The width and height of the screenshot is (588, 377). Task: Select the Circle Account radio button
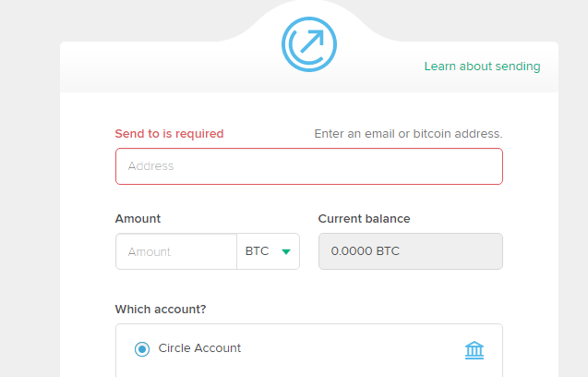[142, 349]
